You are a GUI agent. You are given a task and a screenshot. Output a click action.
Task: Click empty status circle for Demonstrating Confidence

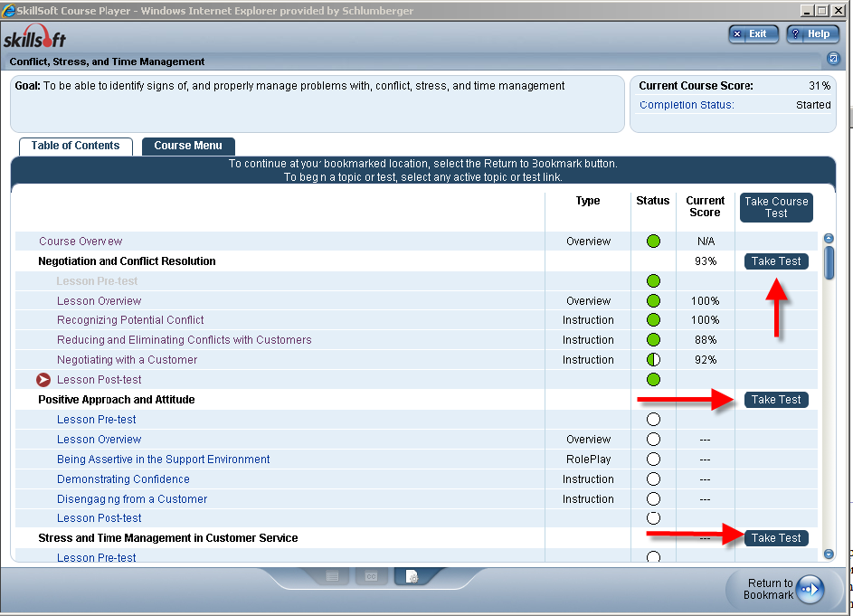[653, 479]
